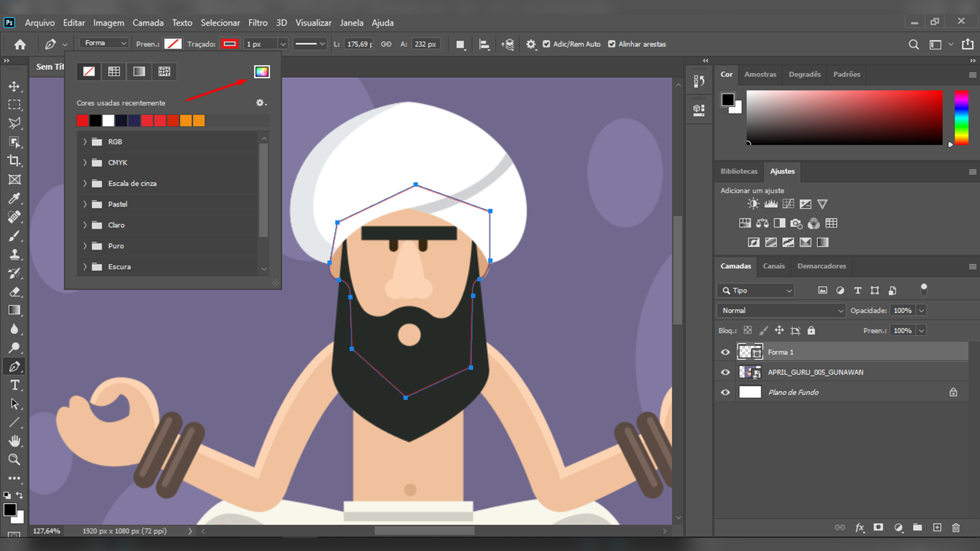Choose the No Color fill option
The height and width of the screenshot is (551, 980).
(89, 71)
